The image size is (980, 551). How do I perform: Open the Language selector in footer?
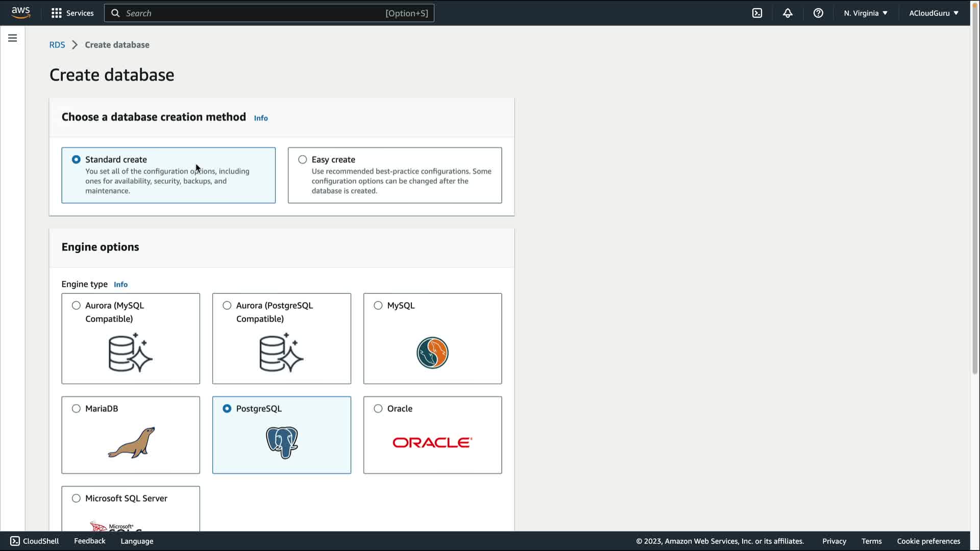[x=137, y=541]
